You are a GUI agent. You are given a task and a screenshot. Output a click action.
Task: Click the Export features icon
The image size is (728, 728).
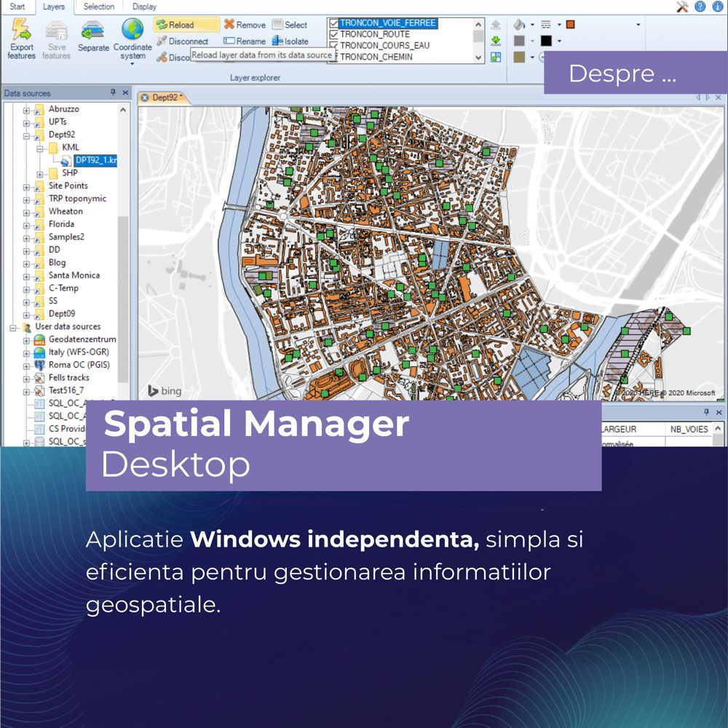(x=21, y=31)
